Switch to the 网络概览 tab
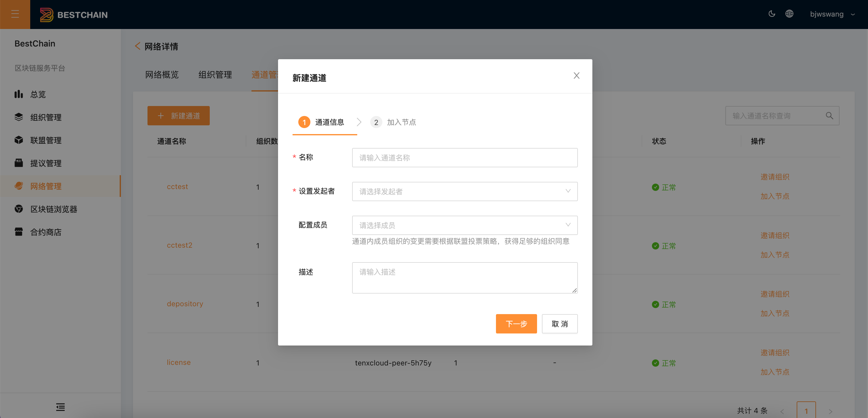This screenshot has height=418, width=868. (162, 74)
